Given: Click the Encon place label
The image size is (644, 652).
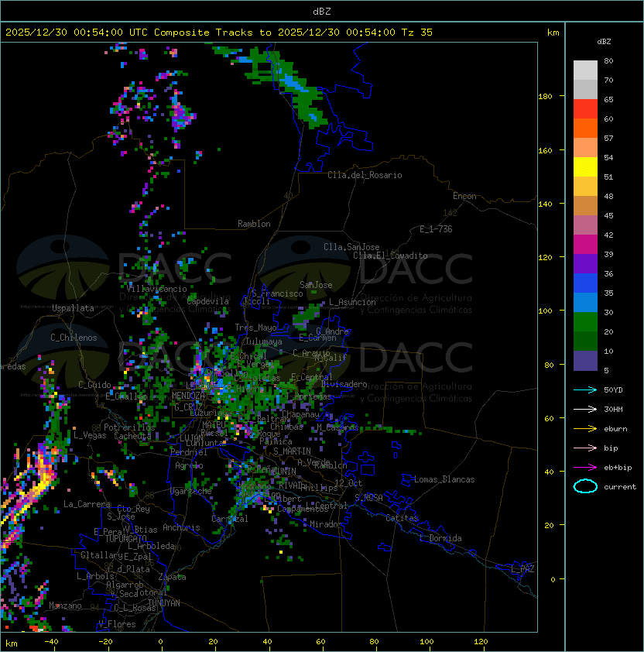Looking at the screenshot, I should coord(464,196).
